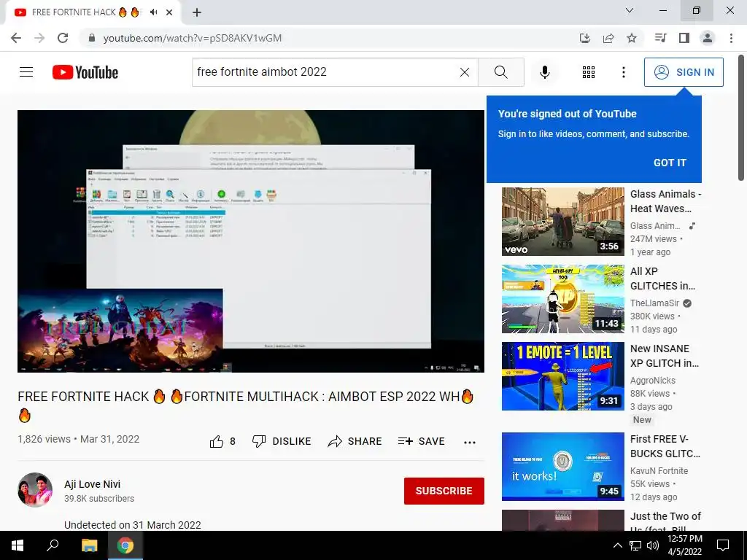Screen dimensions: 747x560
Task: Click Glass Animals - Heat Waves title
Action: pyautogui.click(x=665, y=201)
